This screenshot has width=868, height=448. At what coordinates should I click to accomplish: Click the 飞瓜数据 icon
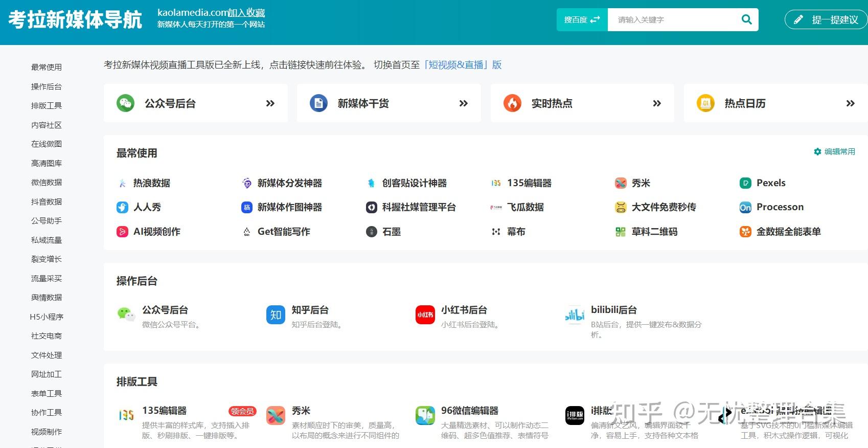click(x=496, y=207)
